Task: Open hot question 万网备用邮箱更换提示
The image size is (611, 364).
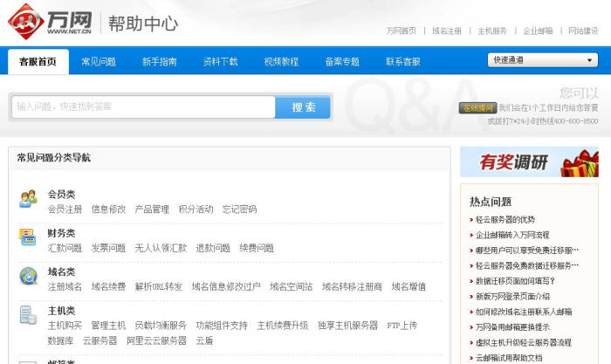Action: [x=512, y=327]
